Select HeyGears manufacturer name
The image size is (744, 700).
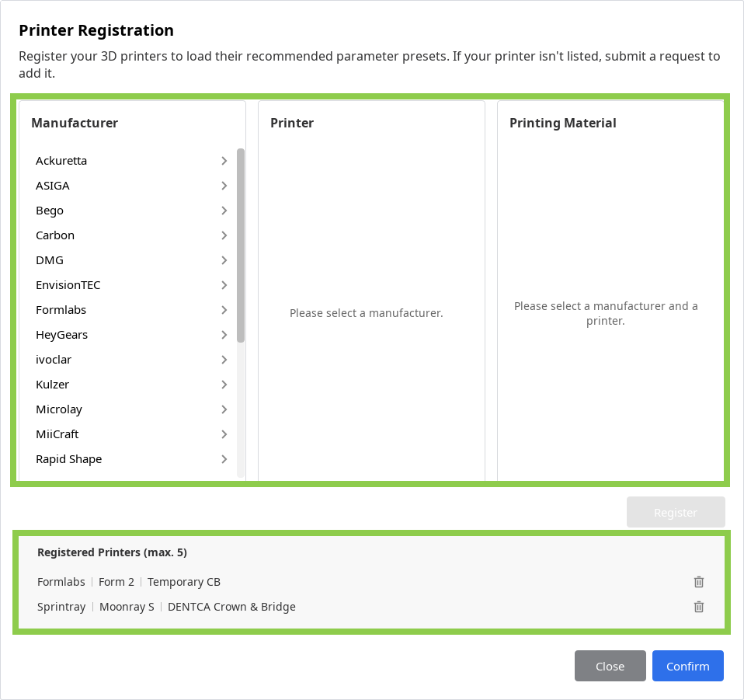tap(61, 335)
